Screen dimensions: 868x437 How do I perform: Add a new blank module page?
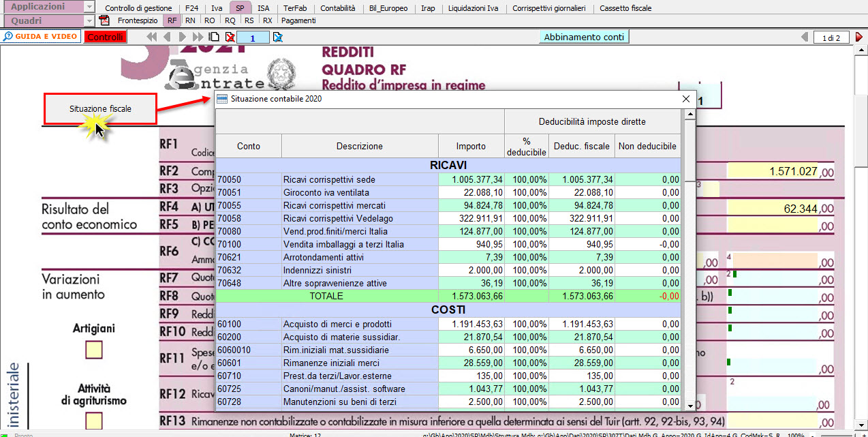[x=214, y=37]
